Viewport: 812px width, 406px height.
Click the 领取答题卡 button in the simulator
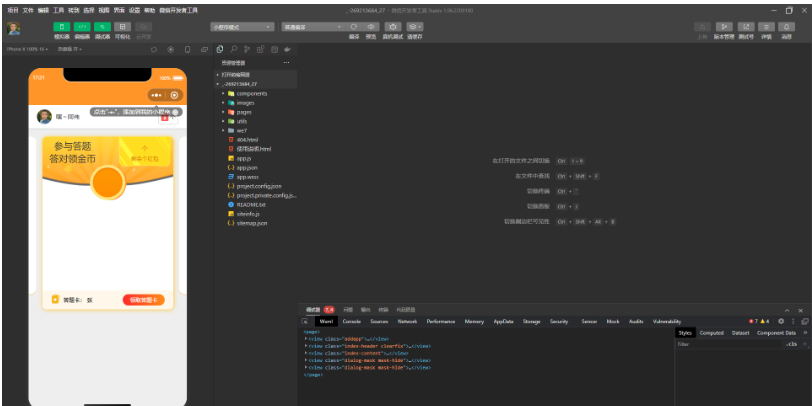click(143, 299)
